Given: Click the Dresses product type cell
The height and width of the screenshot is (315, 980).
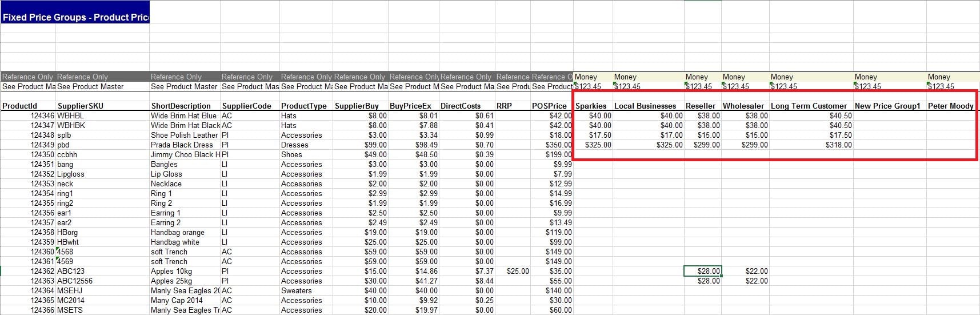Looking at the screenshot, I should (x=306, y=145).
